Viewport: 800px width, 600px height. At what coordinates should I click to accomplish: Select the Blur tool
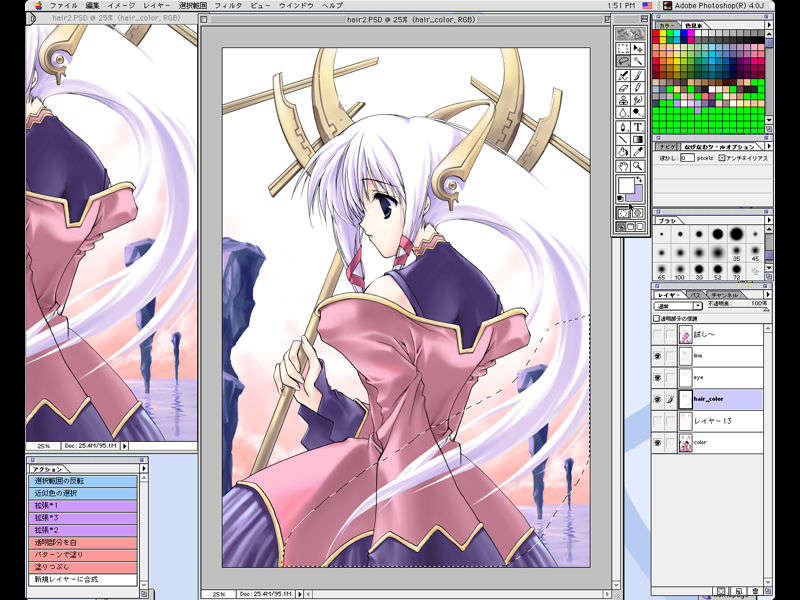[622, 113]
